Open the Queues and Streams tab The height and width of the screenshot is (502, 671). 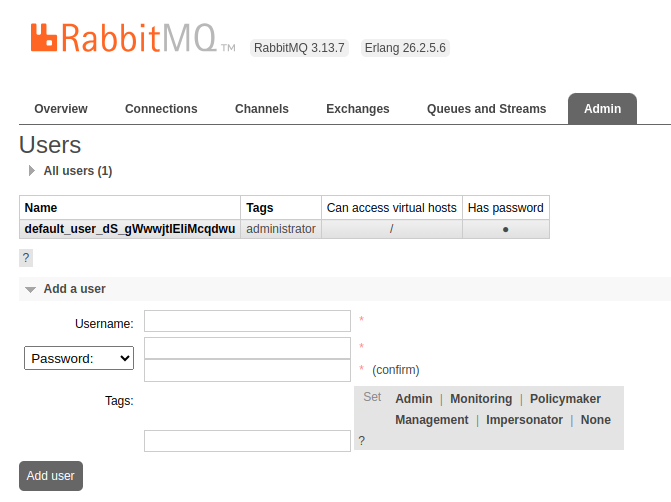point(486,109)
